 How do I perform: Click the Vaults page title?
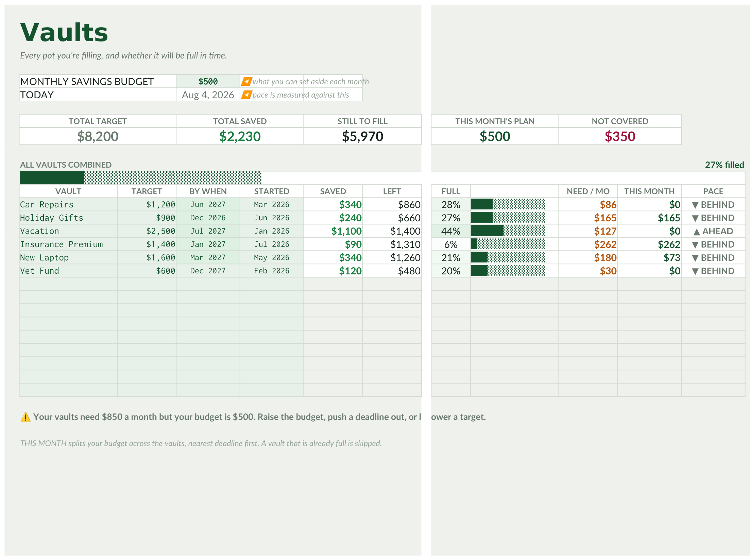pyautogui.click(x=64, y=33)
